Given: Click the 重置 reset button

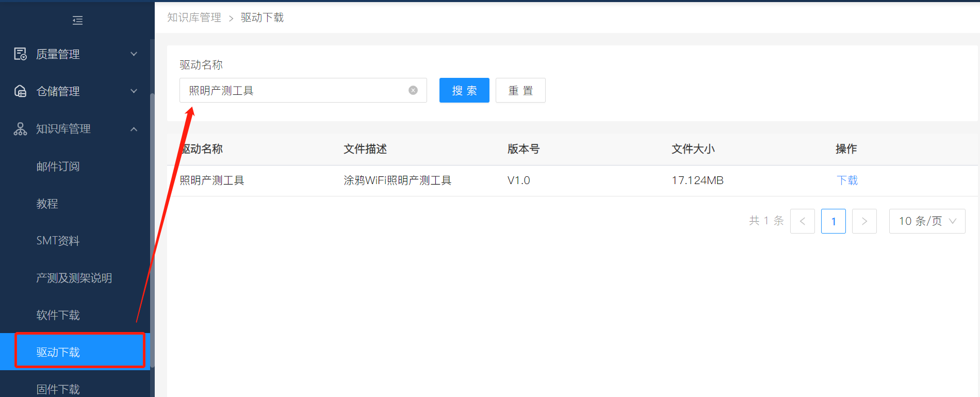Looking at the screenshot, I should tap(520, 90).
